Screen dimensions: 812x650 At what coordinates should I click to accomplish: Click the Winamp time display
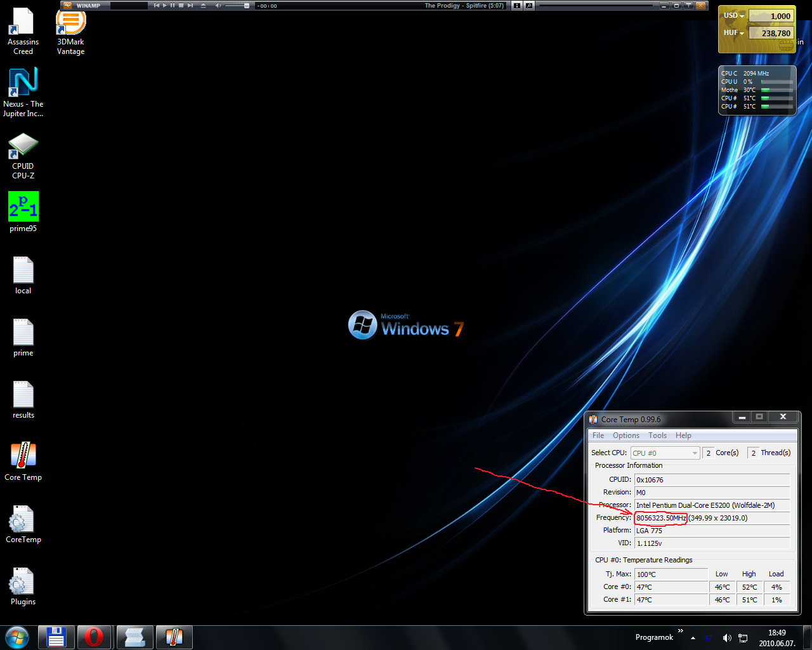(x=267, y=6)
